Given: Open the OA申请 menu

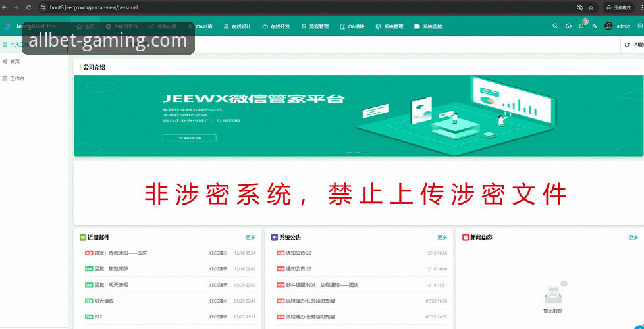Looking at the screenshot, I should point(200,26).
